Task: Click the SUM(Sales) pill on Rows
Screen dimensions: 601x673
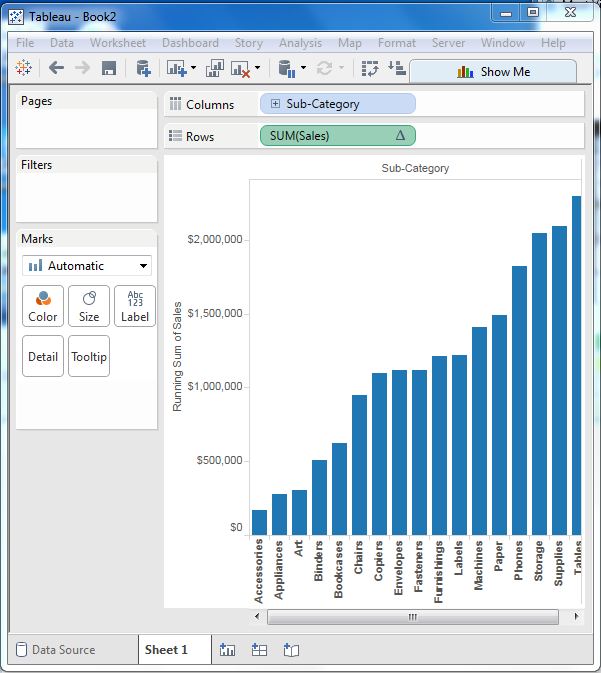Action: click(x=337, y=136)
